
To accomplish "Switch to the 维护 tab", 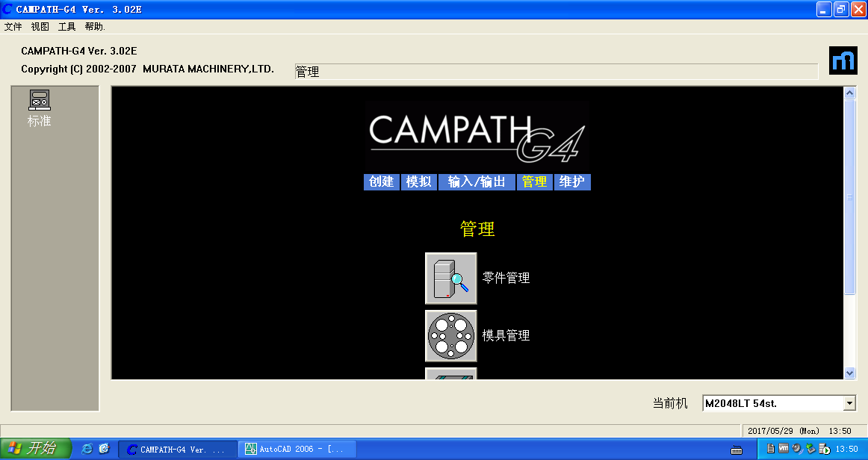I will 572,181.
